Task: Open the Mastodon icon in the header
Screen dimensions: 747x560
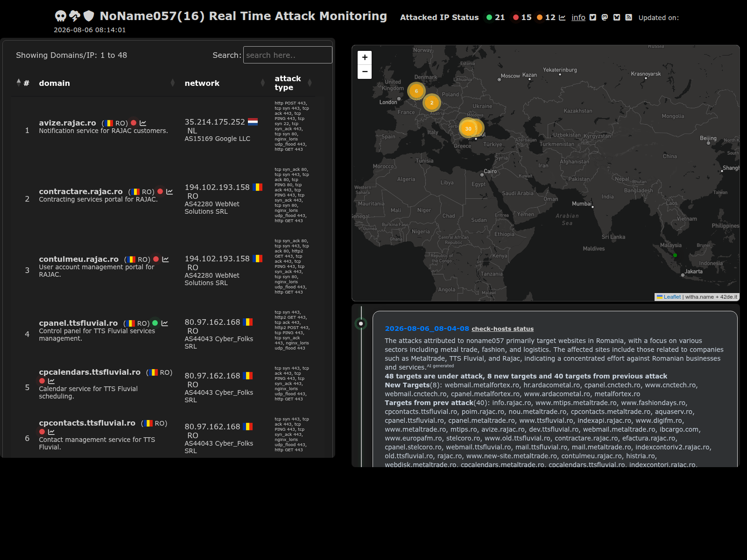Action: [x=605, y=17]
